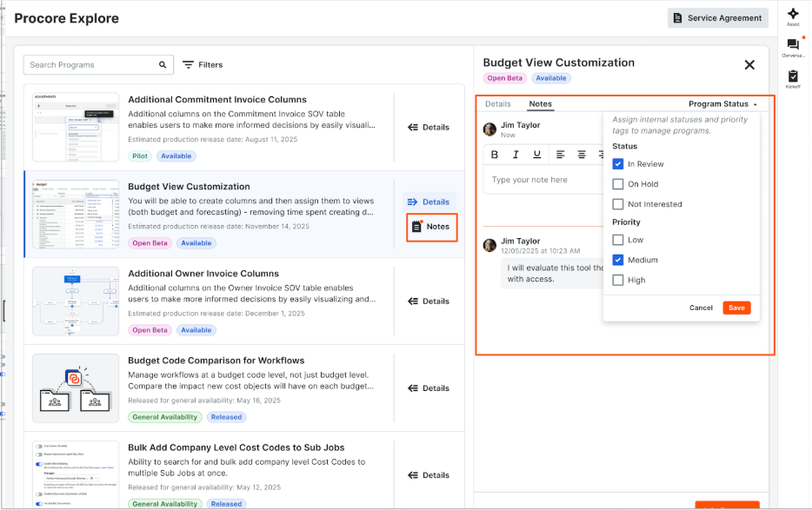Center align note text

coord(582,155)
